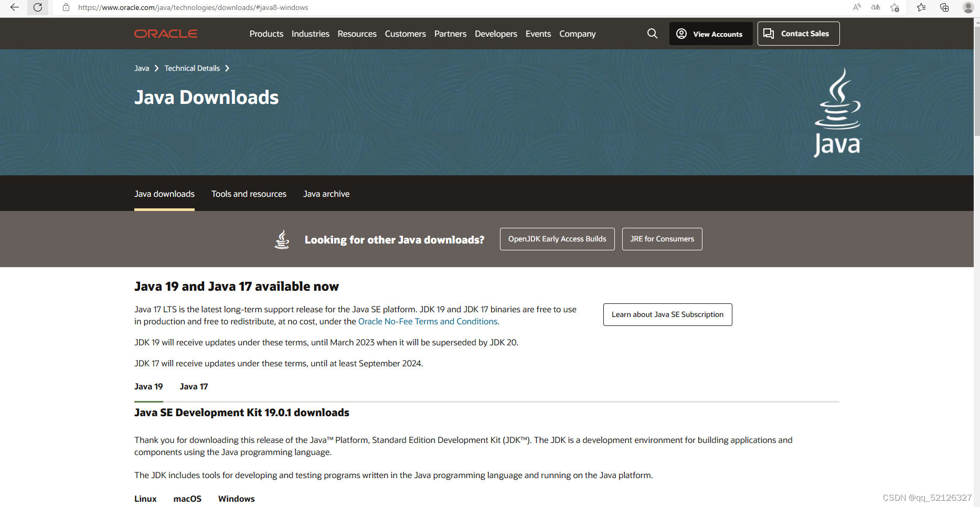Click 'Java SE Development Kit 19.0.1 downloads' heading

[242, 413]
